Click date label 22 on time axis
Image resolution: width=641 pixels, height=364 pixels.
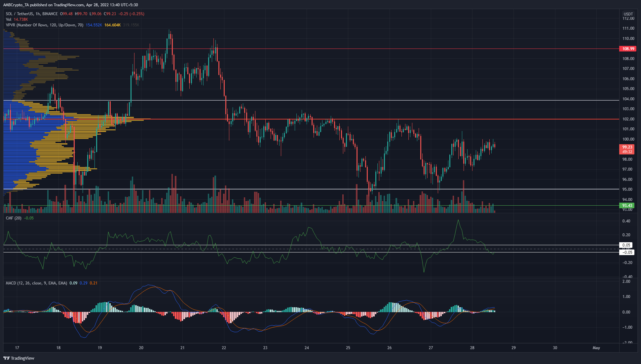(224, 348)
